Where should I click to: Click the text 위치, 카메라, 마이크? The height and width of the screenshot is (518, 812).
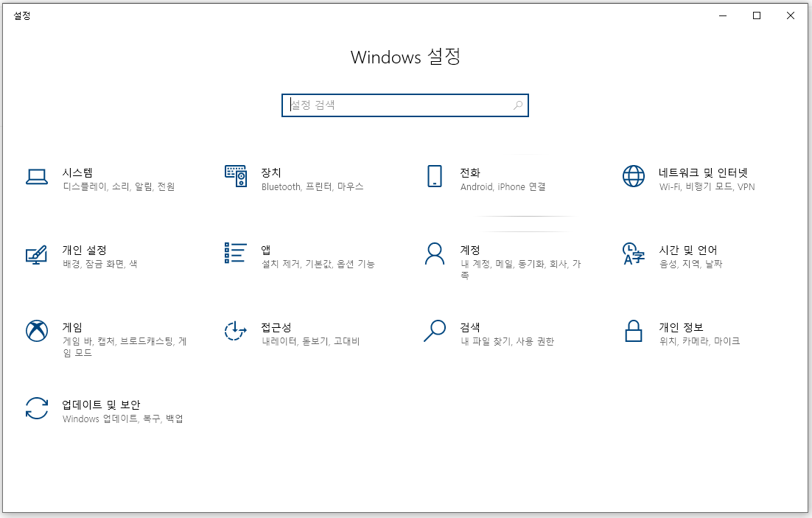(x=699, y=341)
